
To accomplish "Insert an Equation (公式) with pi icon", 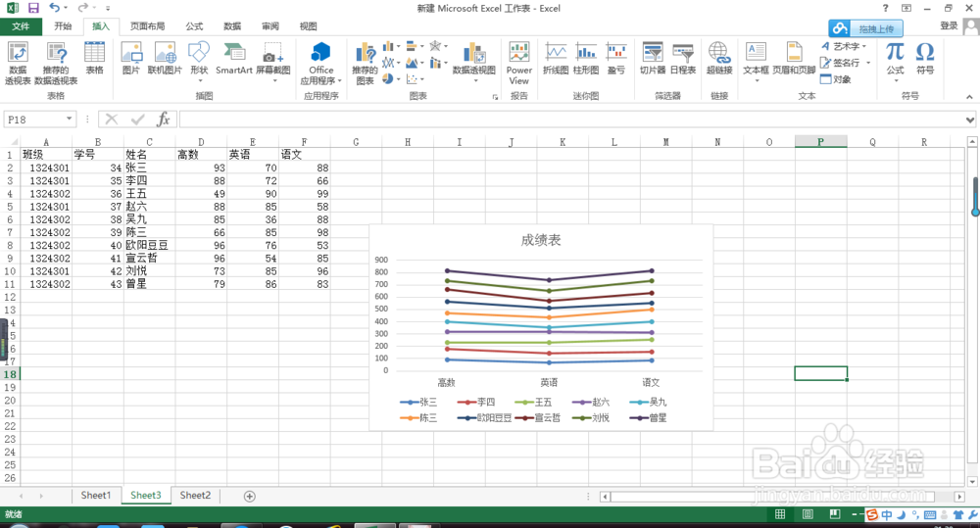I will click(895, 62).
